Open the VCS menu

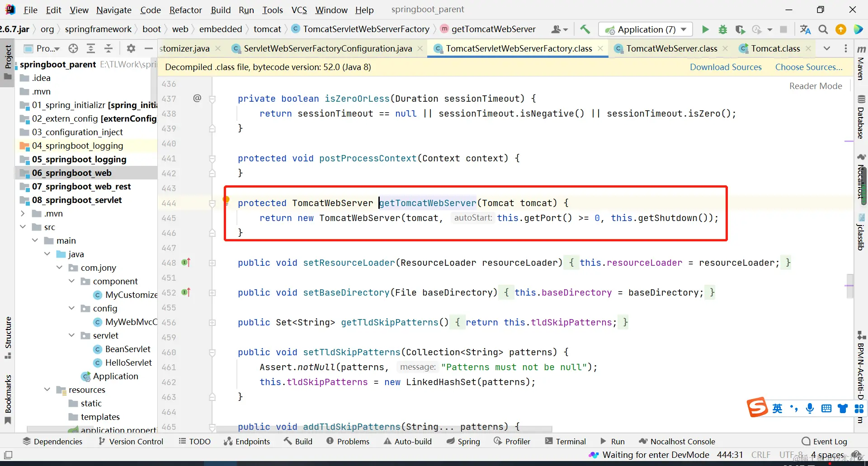click(x=299, y=10)
